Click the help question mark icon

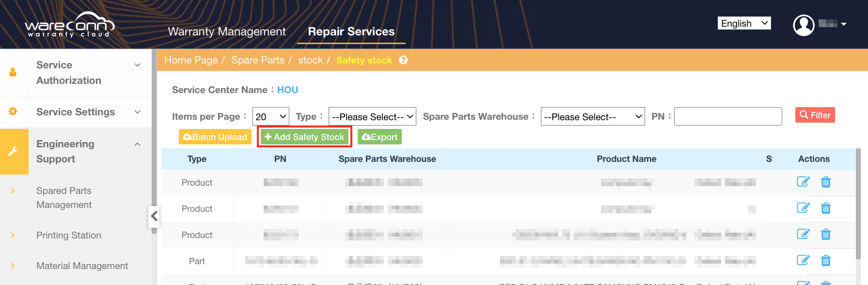[x=403, y=60]
